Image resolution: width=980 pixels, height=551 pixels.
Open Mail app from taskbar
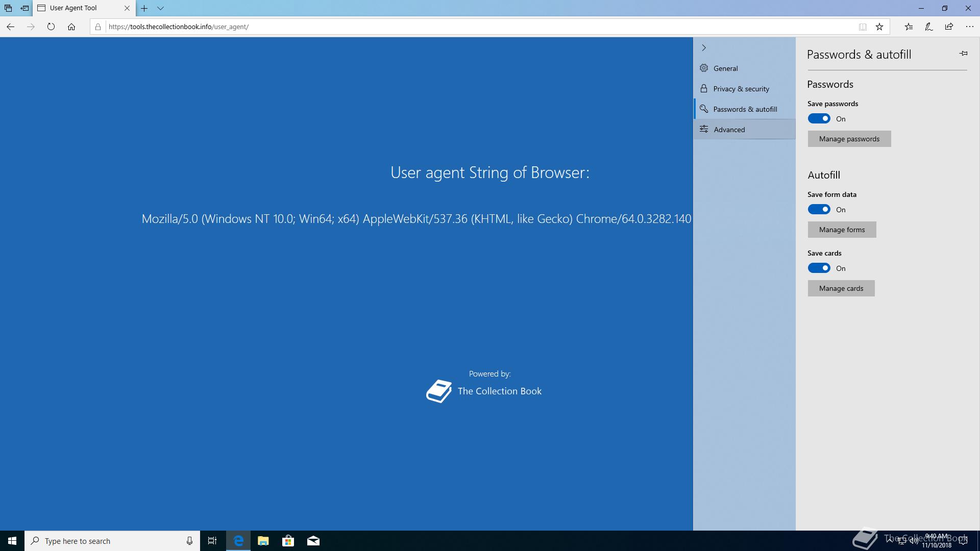[313, 541]
